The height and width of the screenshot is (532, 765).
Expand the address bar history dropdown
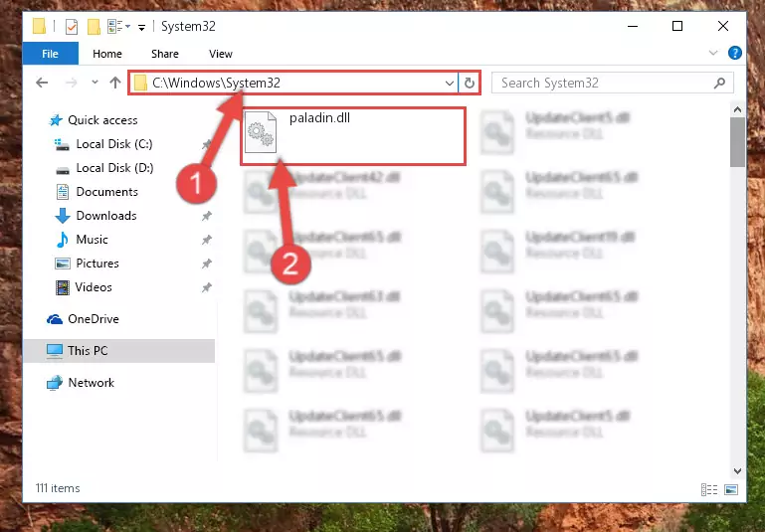450,84
